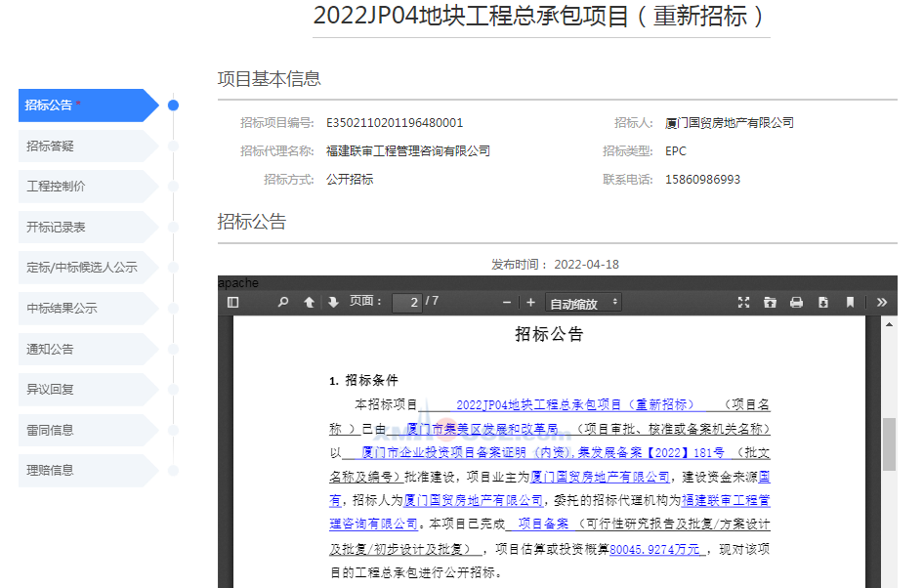Go to next PDF page

tap(333, 303)
